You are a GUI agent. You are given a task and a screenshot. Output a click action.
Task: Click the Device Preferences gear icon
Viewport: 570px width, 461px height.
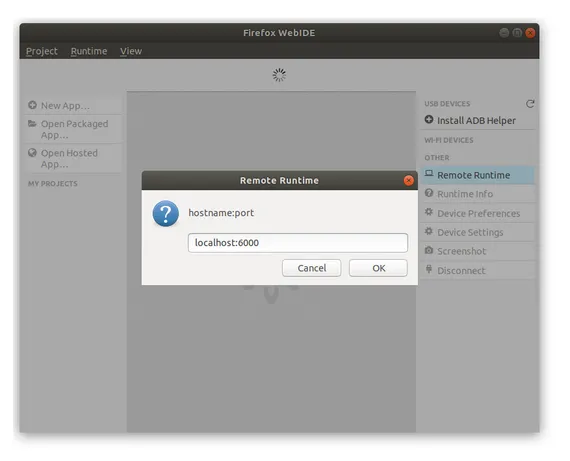pos(429,212)
